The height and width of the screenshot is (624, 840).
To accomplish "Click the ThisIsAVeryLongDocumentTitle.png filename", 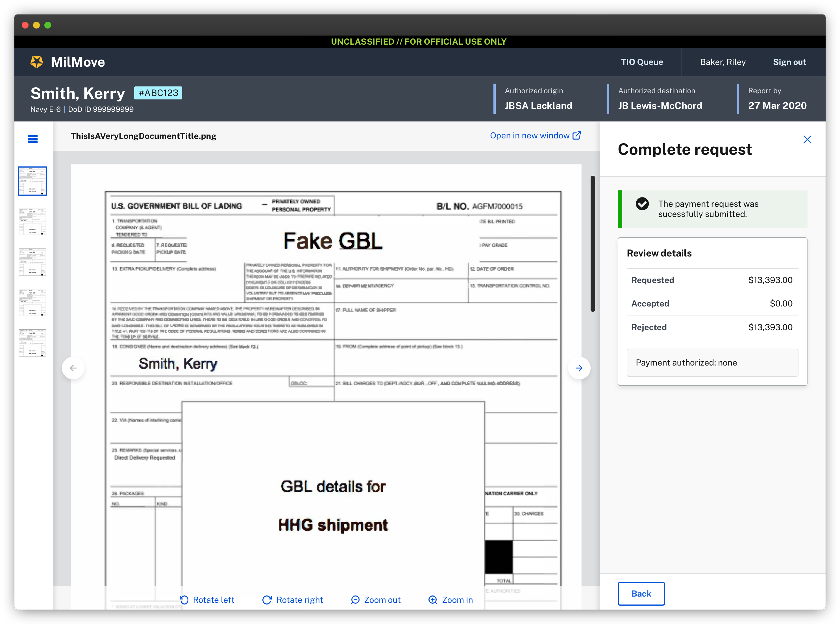I will [x=143, y=136].
